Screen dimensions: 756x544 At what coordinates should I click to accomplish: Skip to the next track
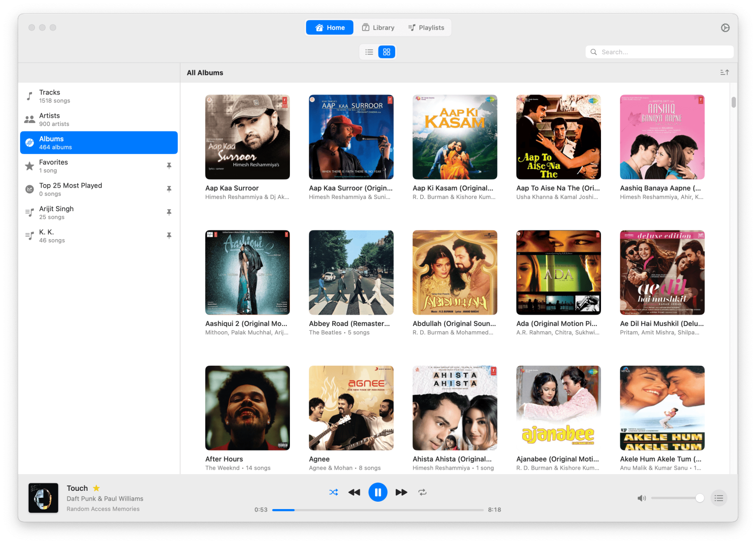401,492
